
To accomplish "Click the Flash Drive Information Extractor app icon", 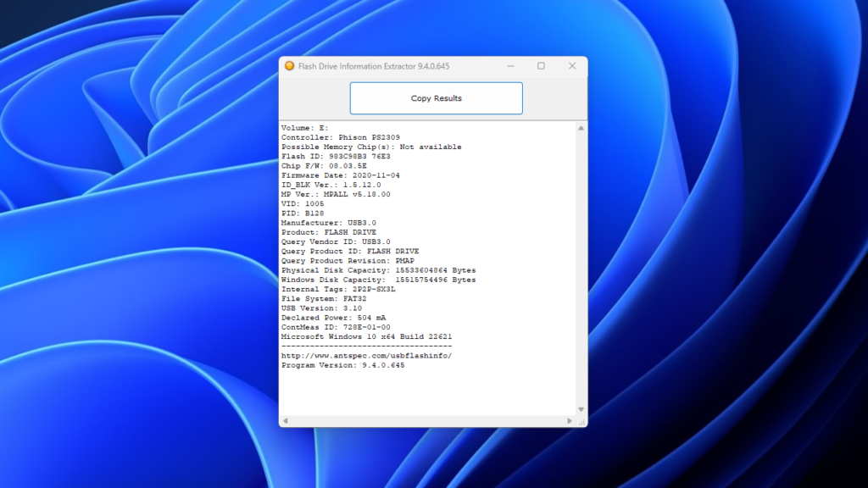I will [289, 66].
